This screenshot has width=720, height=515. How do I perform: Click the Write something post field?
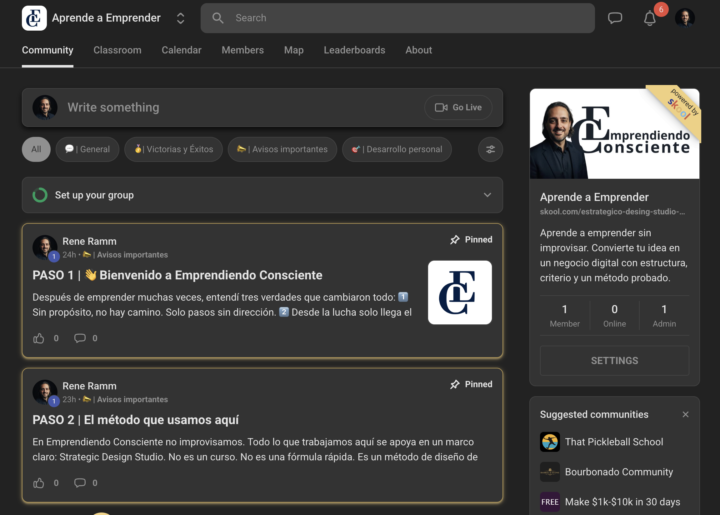coord(240,107)
